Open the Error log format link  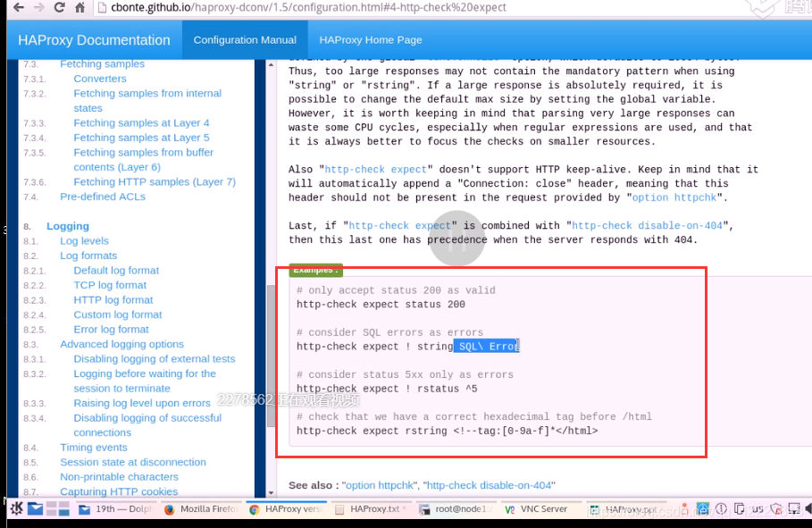111,330
